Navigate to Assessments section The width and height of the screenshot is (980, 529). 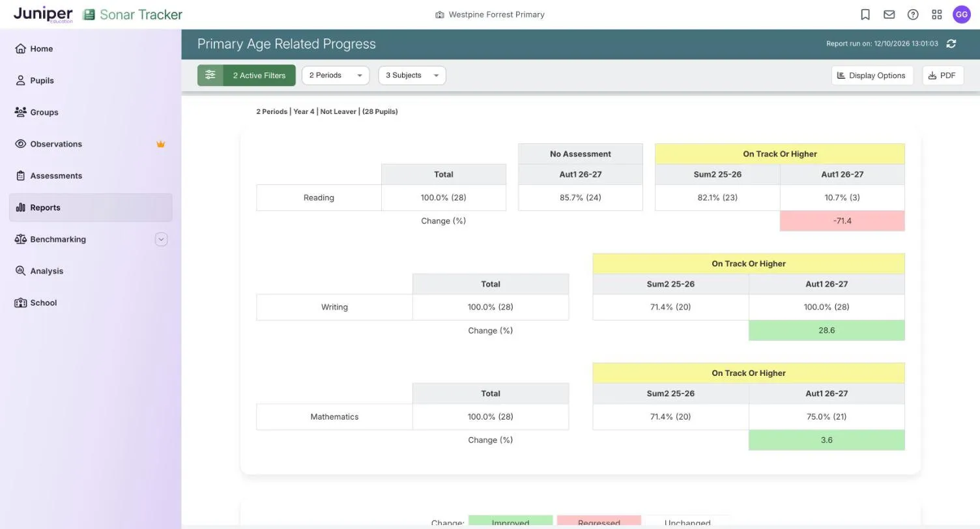[x=91, y=176]
